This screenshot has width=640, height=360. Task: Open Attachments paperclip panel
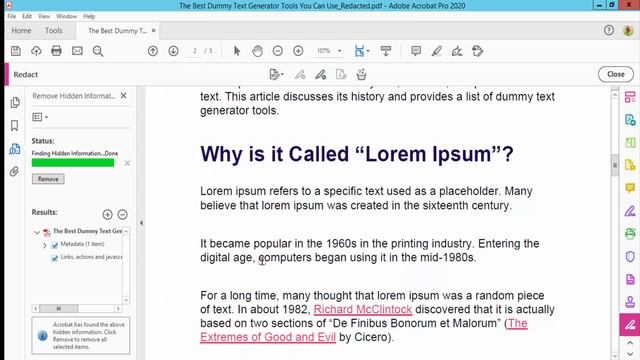(x=15, y=171)
